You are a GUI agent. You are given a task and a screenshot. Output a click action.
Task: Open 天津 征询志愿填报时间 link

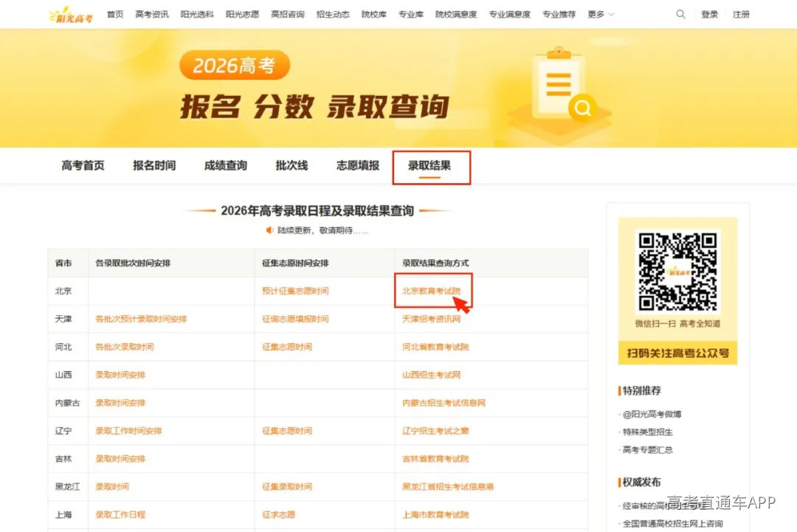click(x=295, y=319)
